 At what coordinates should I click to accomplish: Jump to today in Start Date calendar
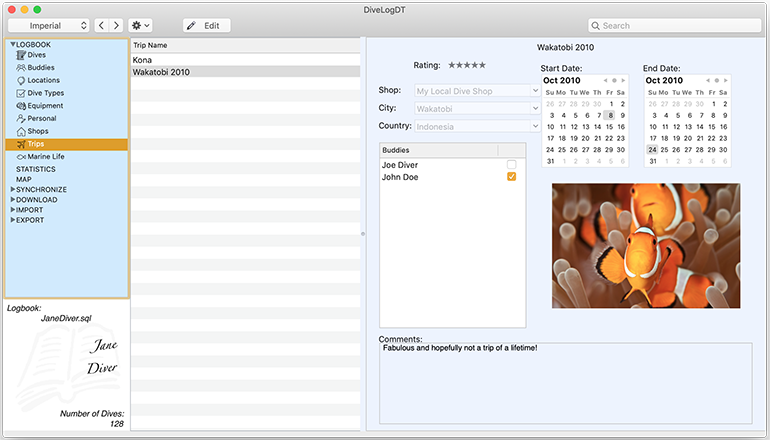point(614,81)
